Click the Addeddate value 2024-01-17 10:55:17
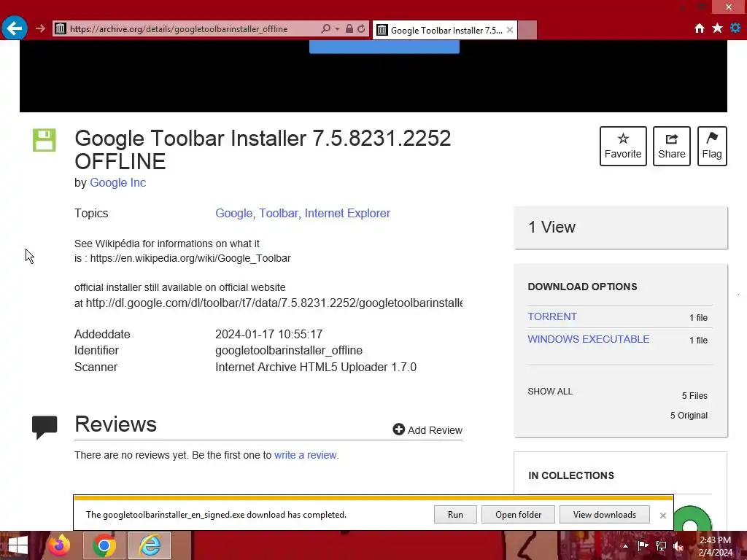 [268, 334]
